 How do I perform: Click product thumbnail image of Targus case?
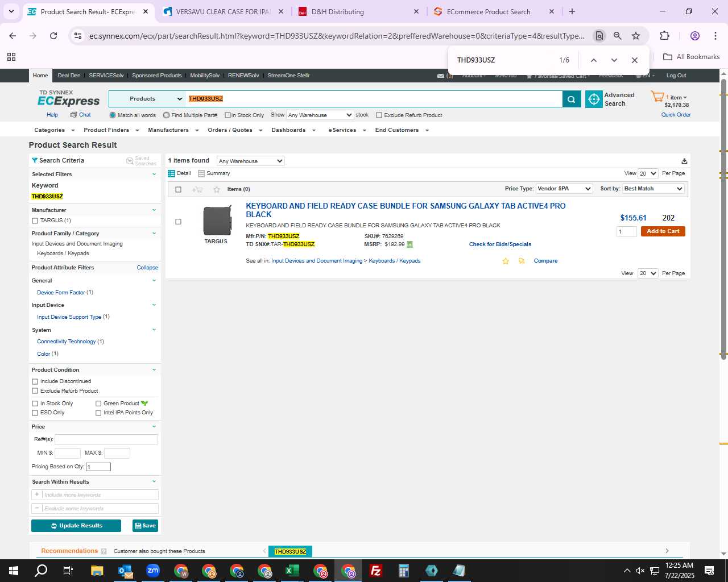pos(217,221)
